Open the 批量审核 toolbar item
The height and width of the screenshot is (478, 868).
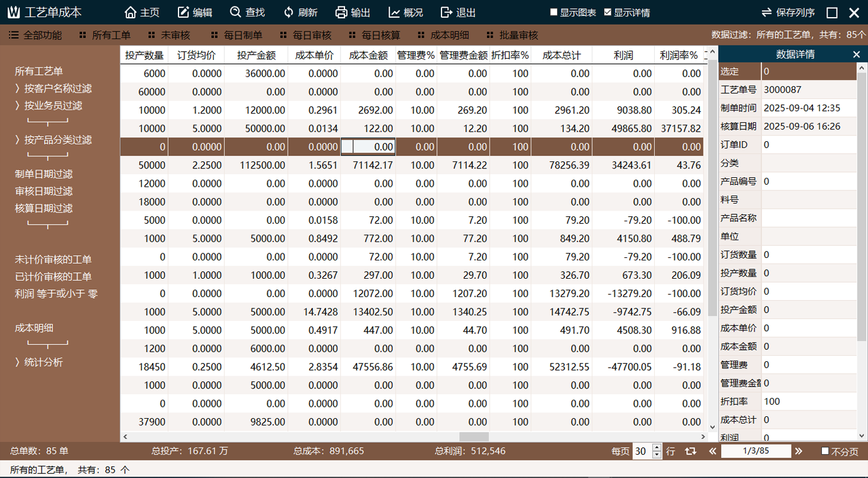coord(519,35)
